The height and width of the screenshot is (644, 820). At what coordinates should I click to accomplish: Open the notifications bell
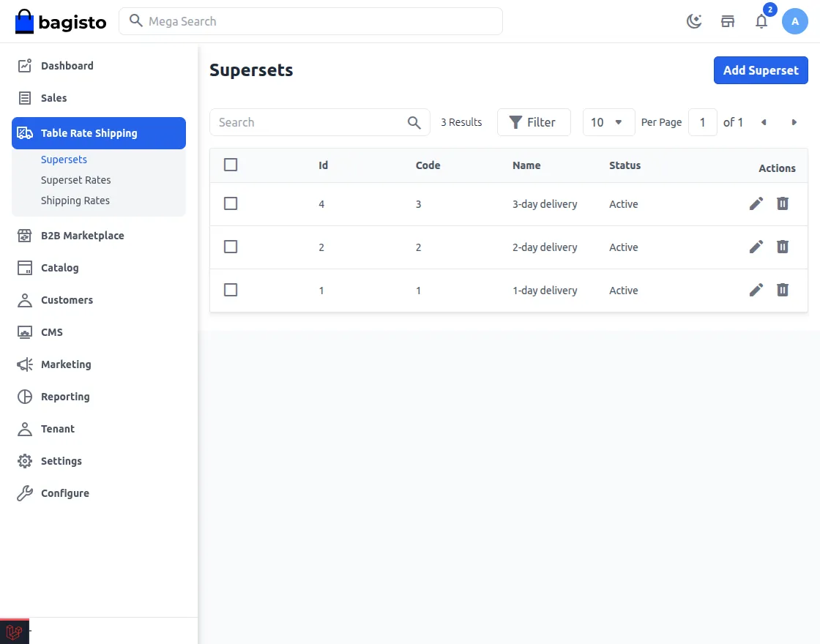(761, 21)
